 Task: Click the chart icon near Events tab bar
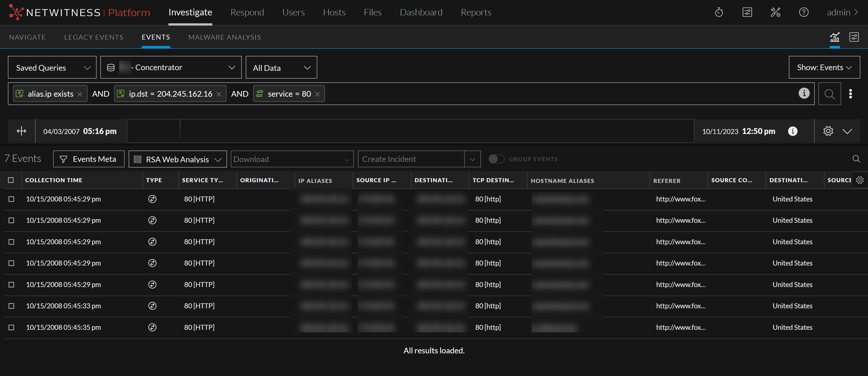click(x=835, y=37)
